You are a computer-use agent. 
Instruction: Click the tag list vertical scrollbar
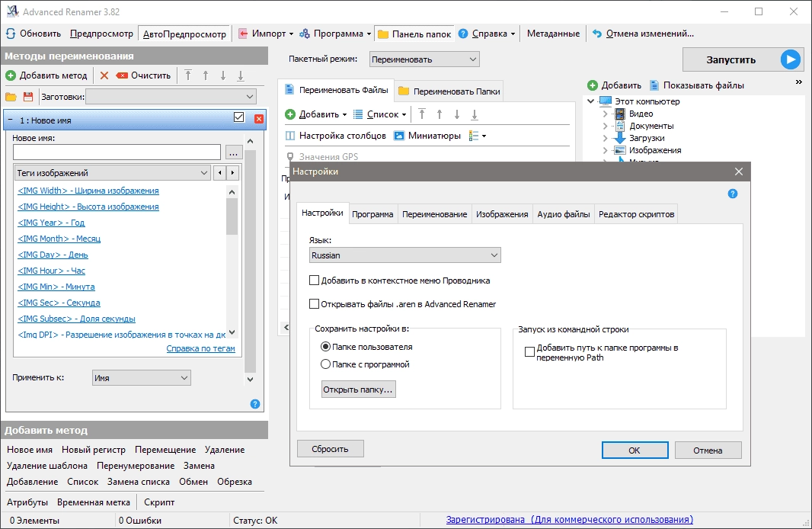click(x=232, y=261)
